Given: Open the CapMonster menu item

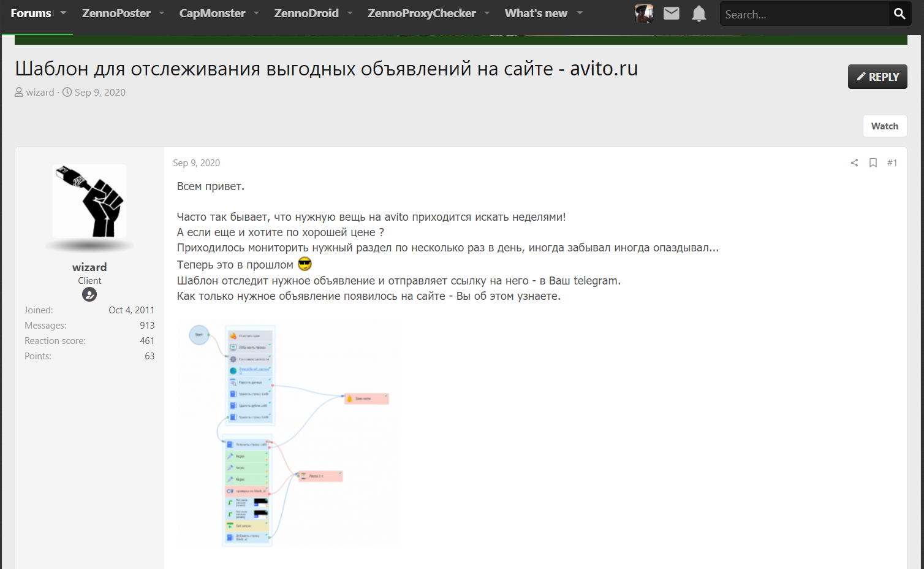Looking at the screenshot, I should click(212, 13).
